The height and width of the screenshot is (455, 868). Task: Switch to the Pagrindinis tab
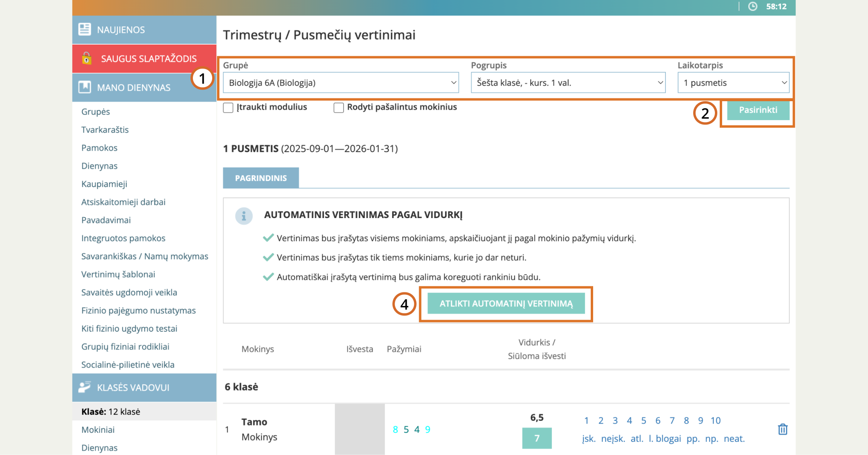click(261, 178)
